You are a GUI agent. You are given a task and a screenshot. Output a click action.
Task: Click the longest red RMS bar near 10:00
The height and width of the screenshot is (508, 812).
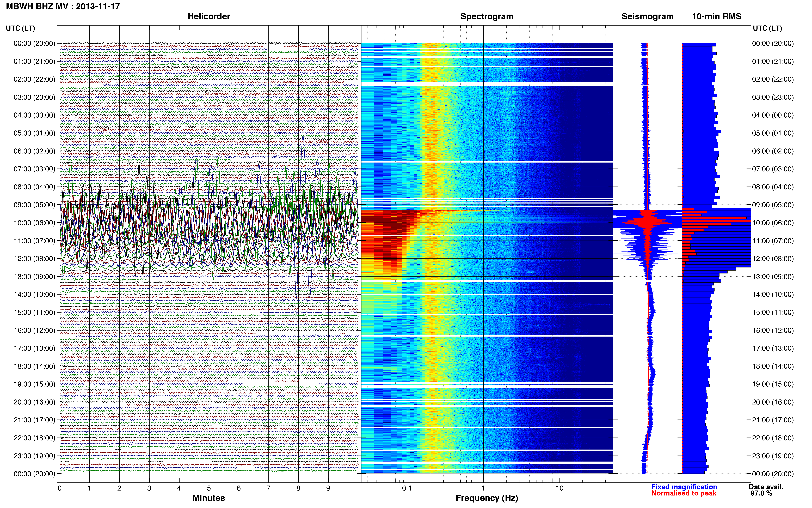coord(717,221)
